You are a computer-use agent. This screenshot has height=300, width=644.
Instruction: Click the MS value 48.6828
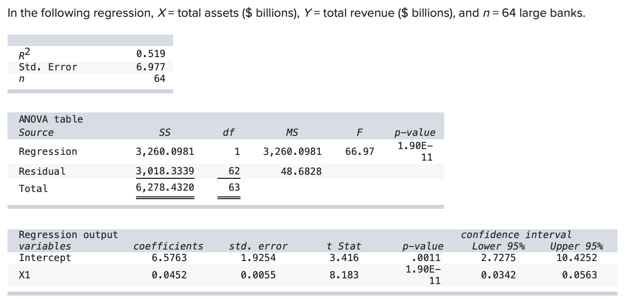tap(301, 171)
